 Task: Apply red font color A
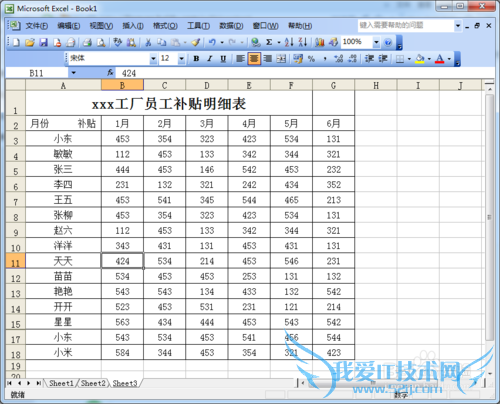point(440,59)
